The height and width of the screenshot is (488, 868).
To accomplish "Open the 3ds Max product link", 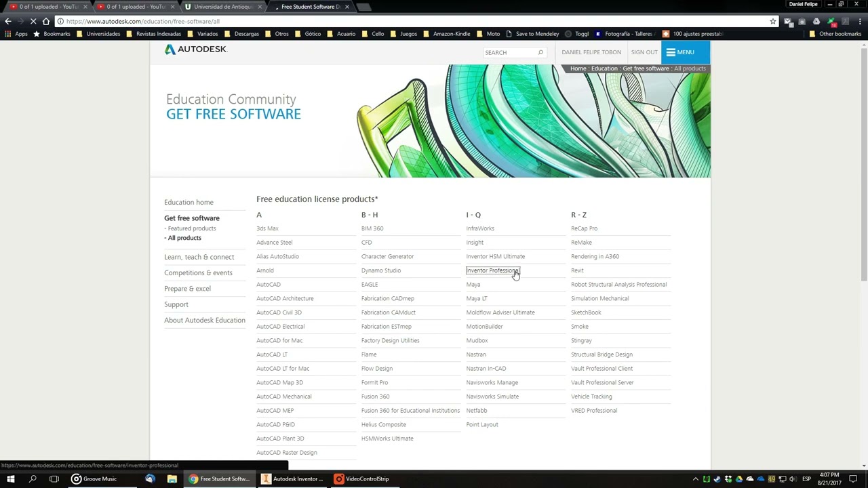I will pos(267,228).
